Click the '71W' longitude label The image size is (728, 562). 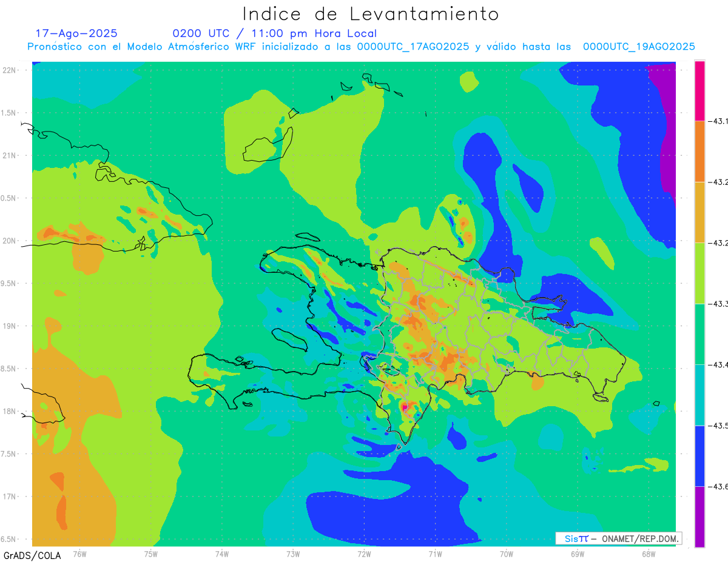tap(435, 554)
